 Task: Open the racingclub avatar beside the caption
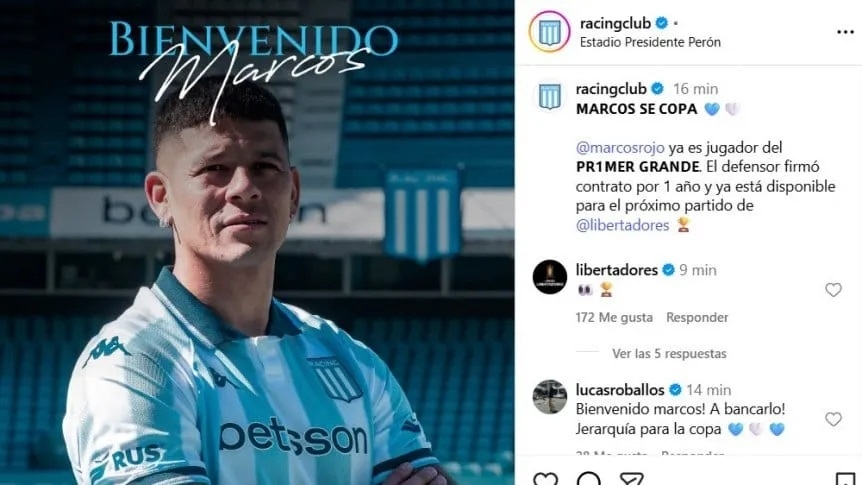pos(549,96)
